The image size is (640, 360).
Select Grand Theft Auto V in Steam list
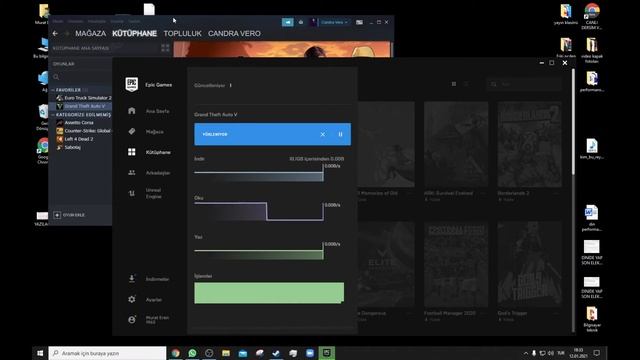click(x=84, y=106)
